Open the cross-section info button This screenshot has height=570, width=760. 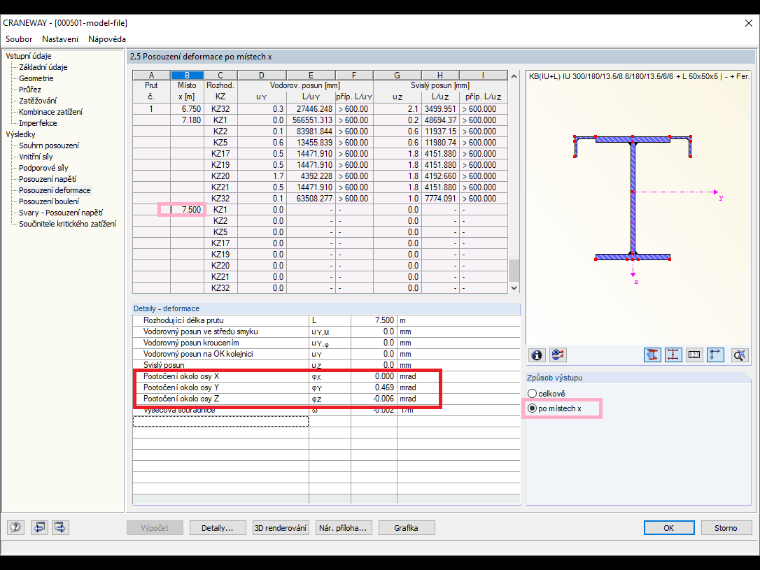tap(537, 355)
